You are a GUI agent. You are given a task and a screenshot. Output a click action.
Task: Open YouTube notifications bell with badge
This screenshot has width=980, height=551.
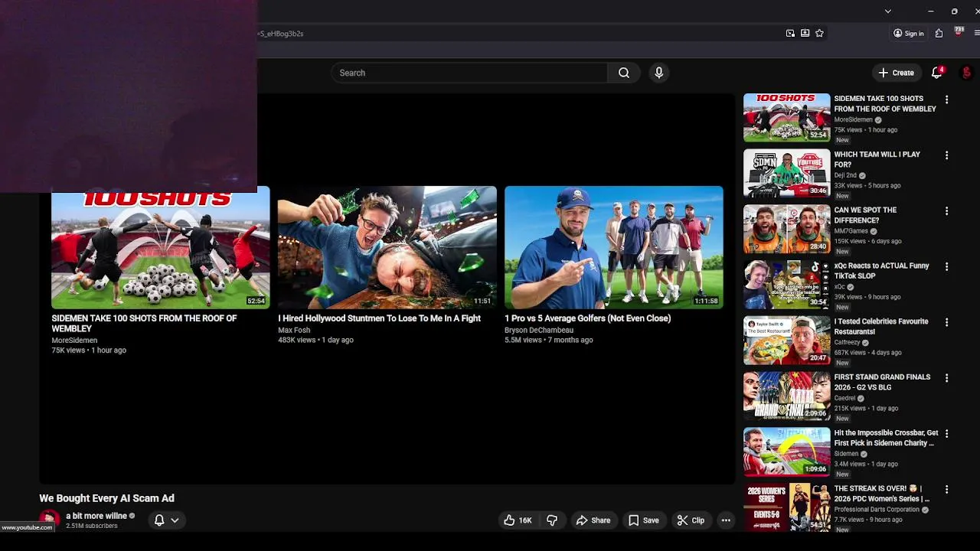(x=936, y=73)
